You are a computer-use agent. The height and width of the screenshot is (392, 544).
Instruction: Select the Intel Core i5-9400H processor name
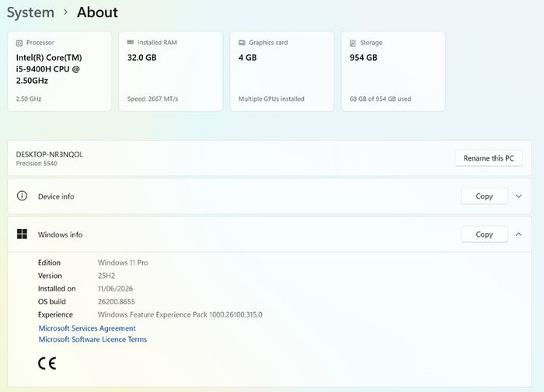(x=49, y=69)
